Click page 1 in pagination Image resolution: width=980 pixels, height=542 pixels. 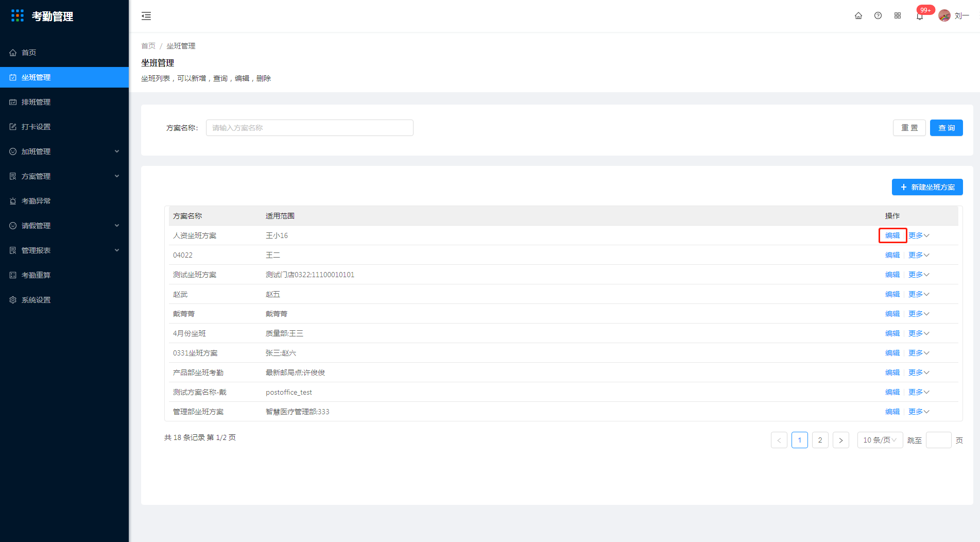pyautogui.click(x=800, y=440)
